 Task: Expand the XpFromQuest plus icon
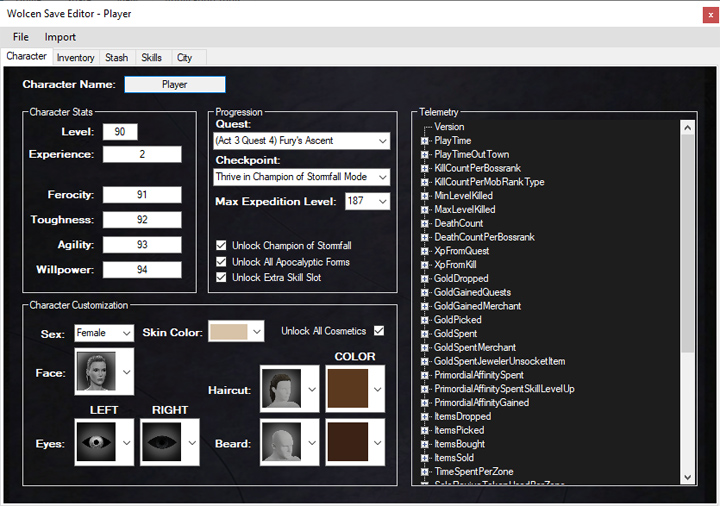pyautogui.click(x=425, y=251)
